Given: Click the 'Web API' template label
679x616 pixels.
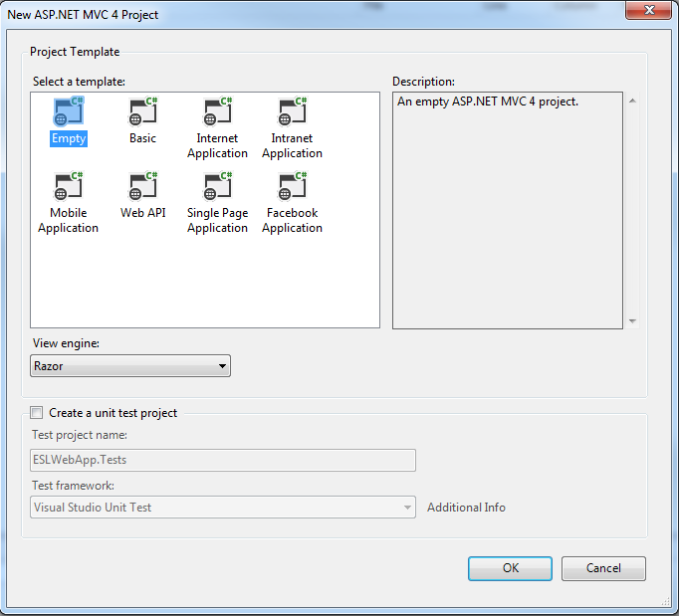Looking at the screenshot, I should pyautogui.click(x=143, y=213).
